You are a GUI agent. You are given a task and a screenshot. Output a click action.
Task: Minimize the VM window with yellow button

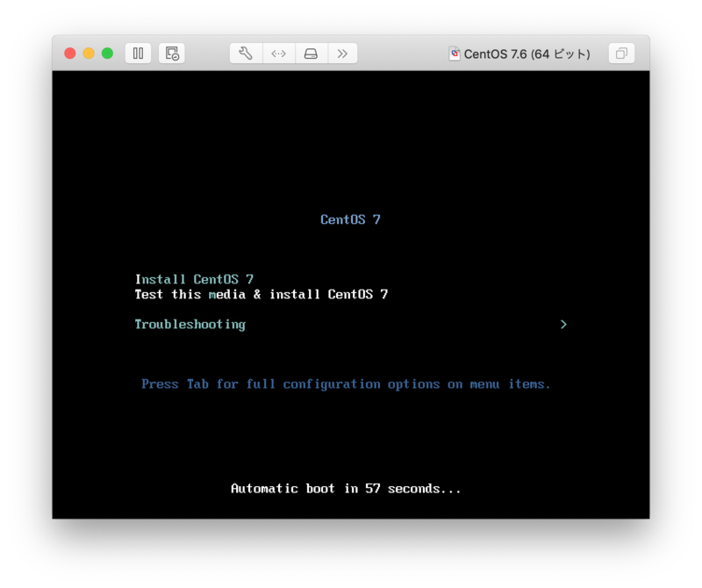coord(89,54)
